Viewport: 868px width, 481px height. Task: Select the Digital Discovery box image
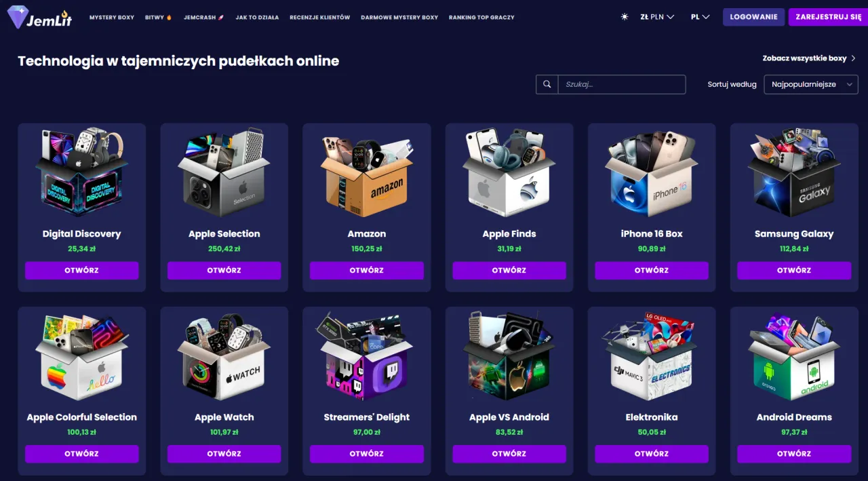click(x=82, y=172)
